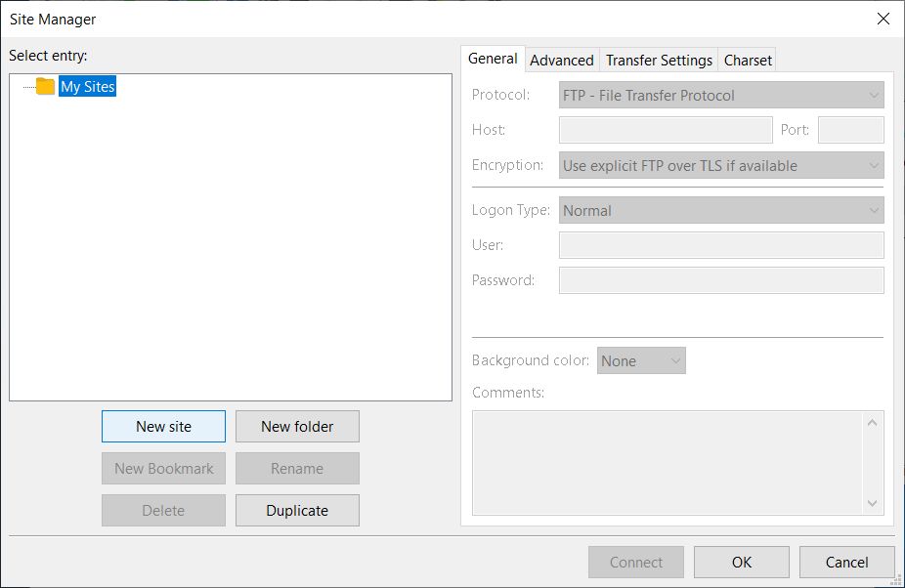Cancel the Site Manager dialog

pyautogui.click(x=846, y=562)
